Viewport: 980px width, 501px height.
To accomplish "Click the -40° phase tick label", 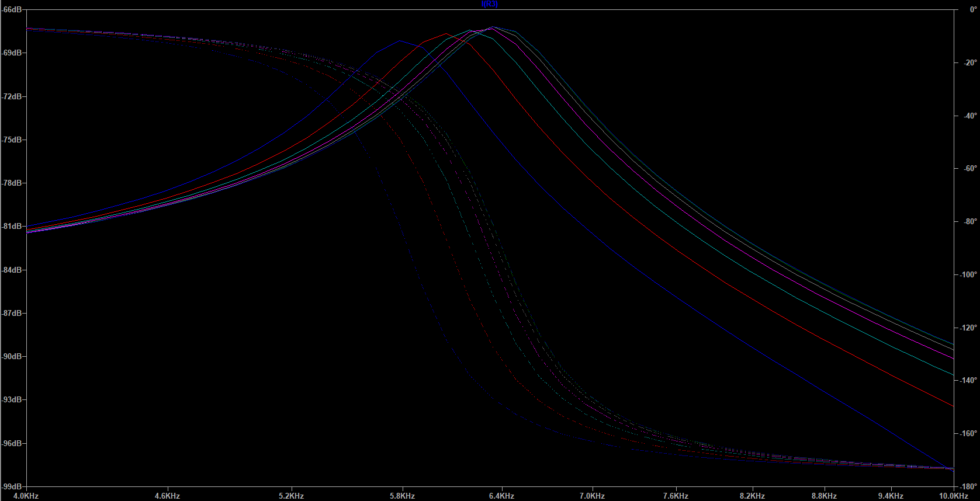I will click(x=969, y=116).
